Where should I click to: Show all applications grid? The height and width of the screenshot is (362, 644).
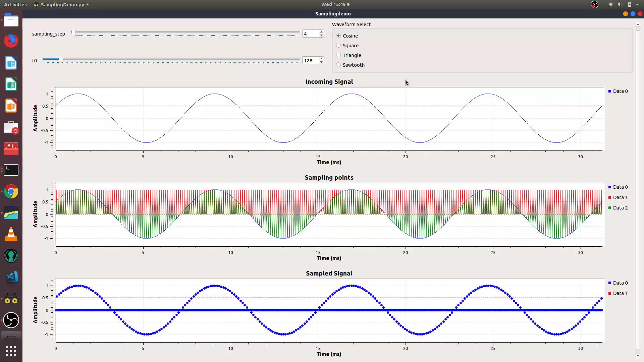pos(11,351)
